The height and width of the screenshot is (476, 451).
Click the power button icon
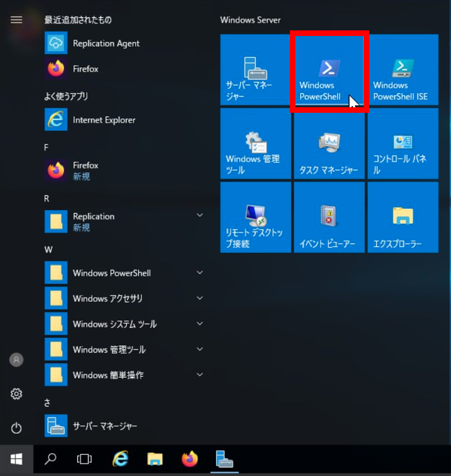pos(16,428)
